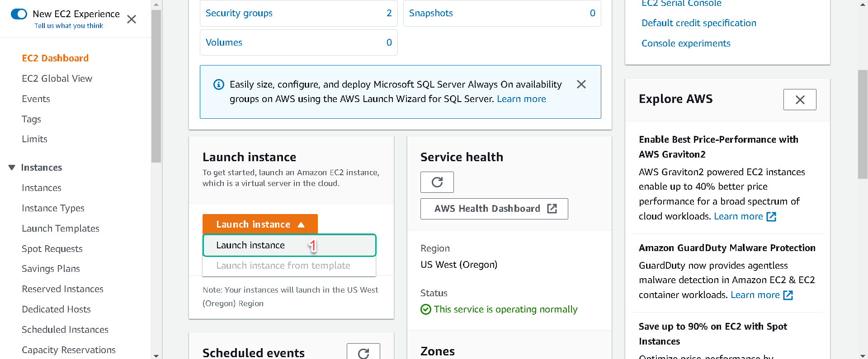This screenshot has height=359, width=868.
Task: Open Learn more about GuardDuty Malware Protection
Action: tap(755, 295)
